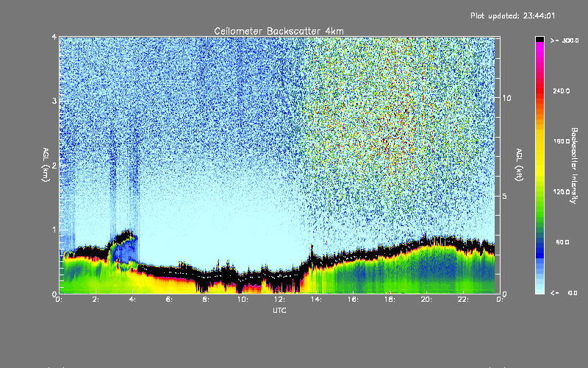Click the 'Ceilometer Backscatter 4km' plot title

279,31
